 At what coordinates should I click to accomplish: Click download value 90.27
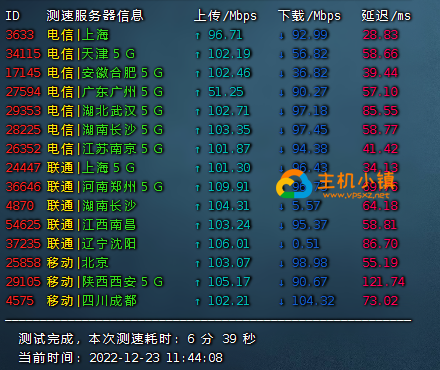tap(310, 92)
